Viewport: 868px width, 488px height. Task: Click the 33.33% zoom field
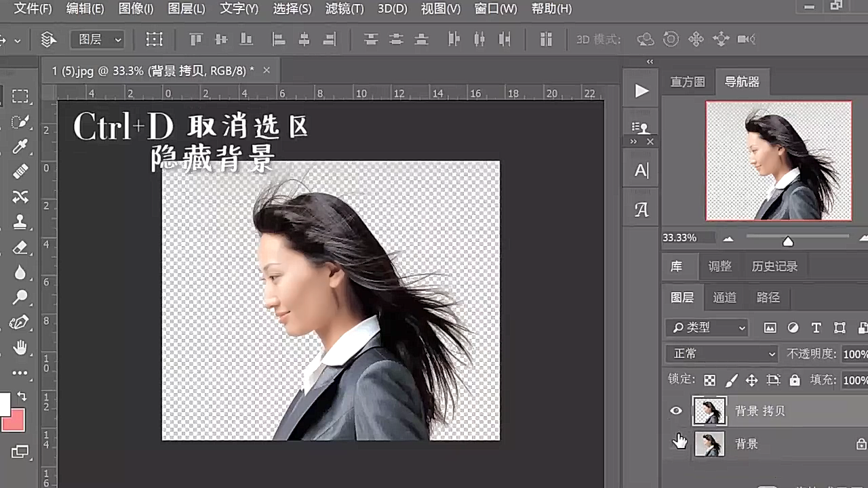coord(687,238)
